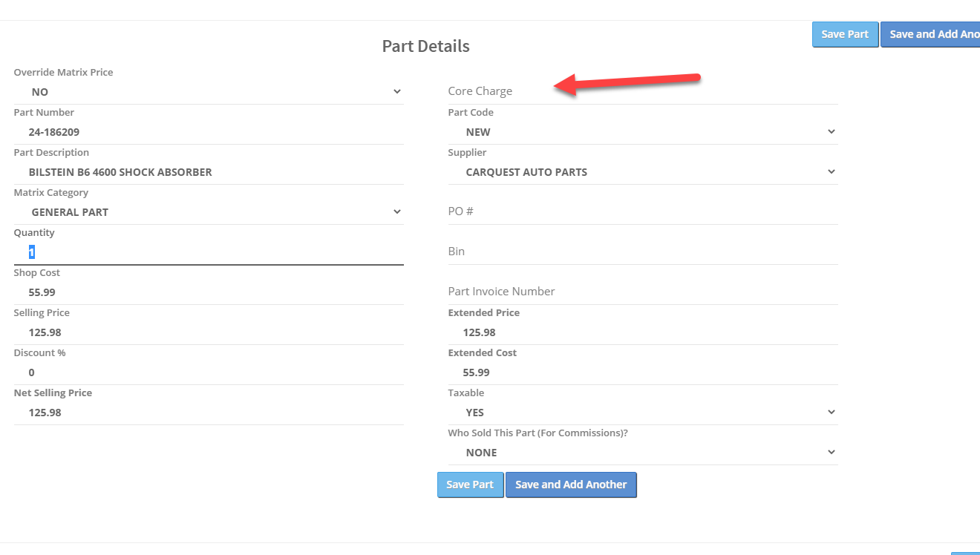Click the Part Description field
980x555 pixels.
(x=208, y=172)
